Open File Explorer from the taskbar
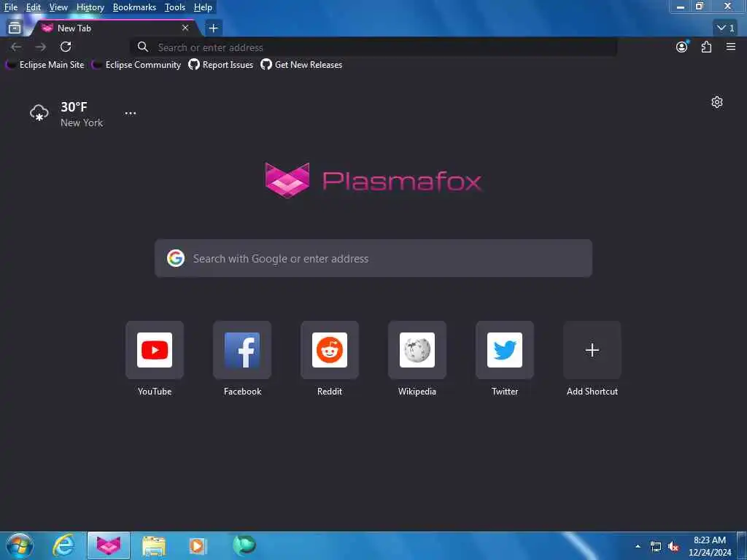Screen dimensions: 747x560 [x=153, y=545]
